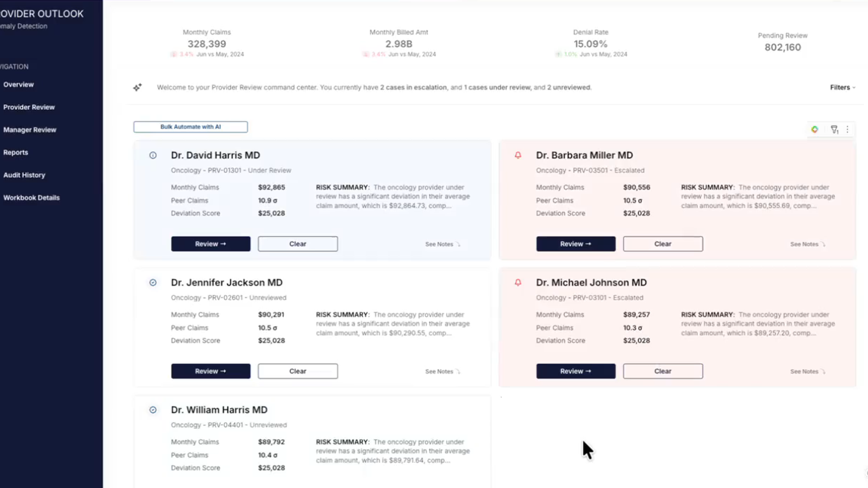Click 'Oncology - PRV-02601 - Unreviewed' subtitle
868x488 pixels.
coord(229,298)
